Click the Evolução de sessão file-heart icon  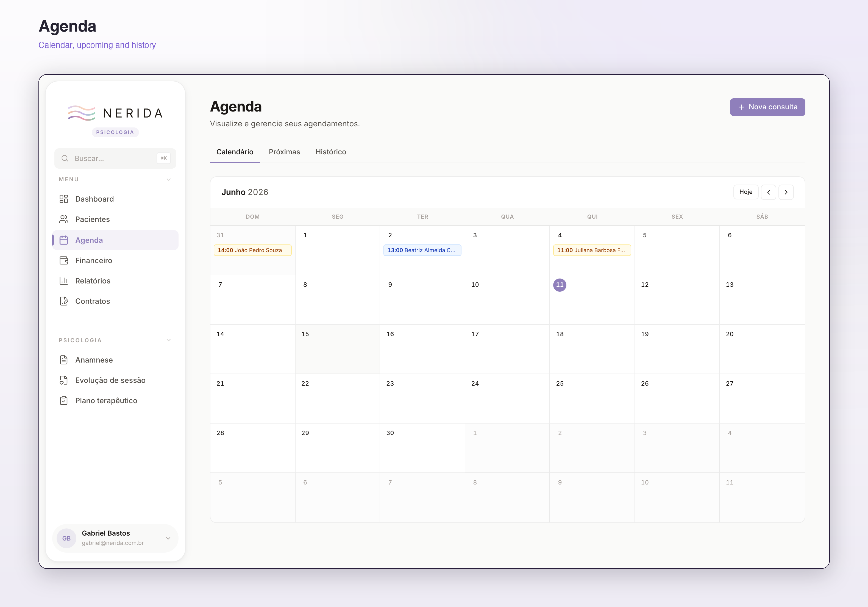tap(63, 380)
